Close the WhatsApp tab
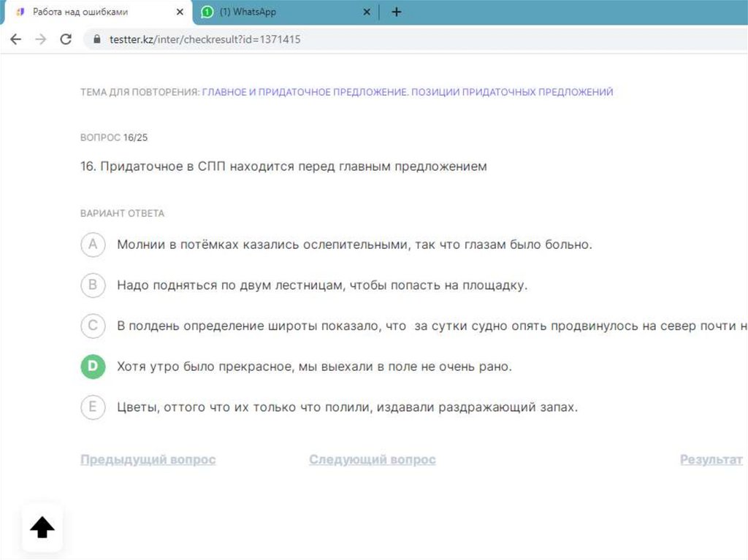The width and height of the screenshot is (748, 560). 367,12
